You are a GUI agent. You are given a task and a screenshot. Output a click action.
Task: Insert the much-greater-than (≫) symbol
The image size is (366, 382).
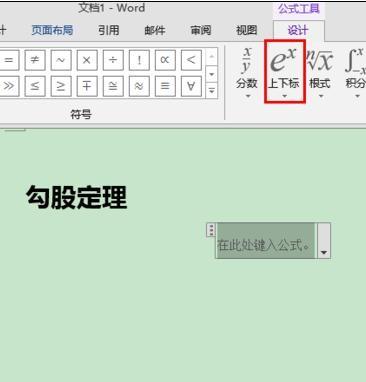pos(9,86)
